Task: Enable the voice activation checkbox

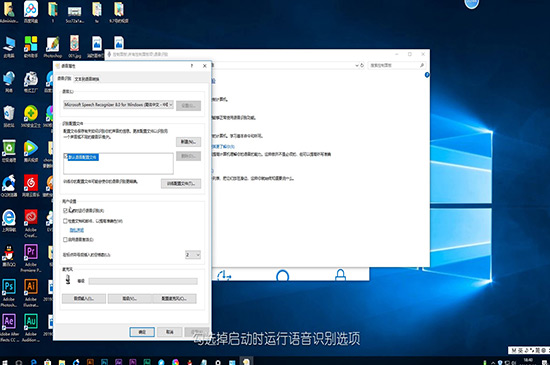Action: pos(65,239)
